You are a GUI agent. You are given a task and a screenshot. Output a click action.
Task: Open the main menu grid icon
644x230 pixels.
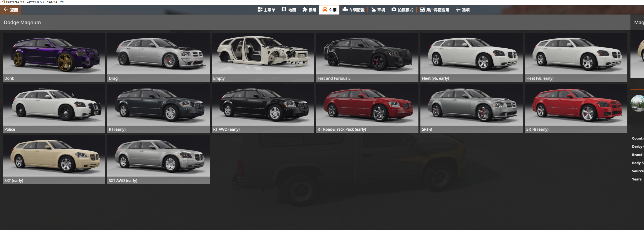click(260, 10)
